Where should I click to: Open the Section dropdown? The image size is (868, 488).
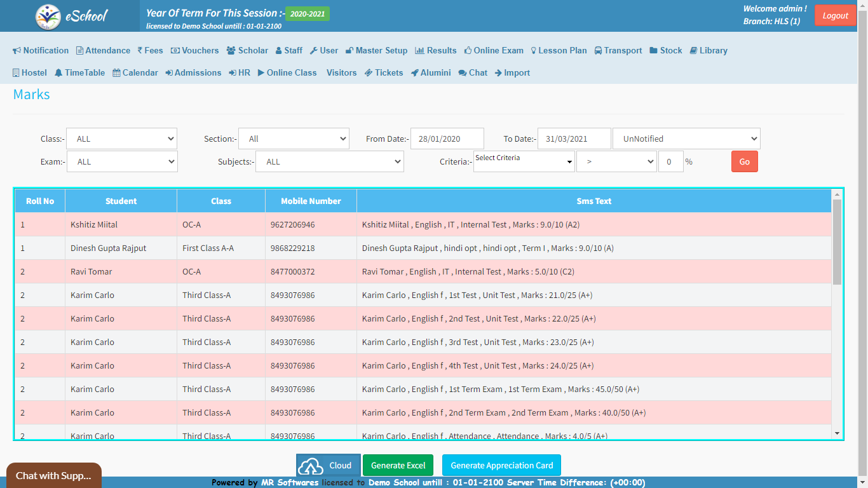pos(294,139)
